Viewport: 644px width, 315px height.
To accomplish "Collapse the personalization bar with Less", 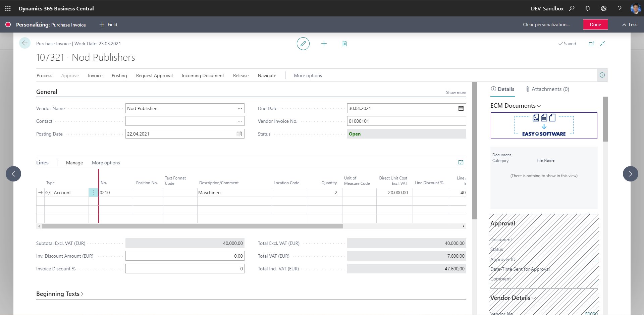I will 630,24.
